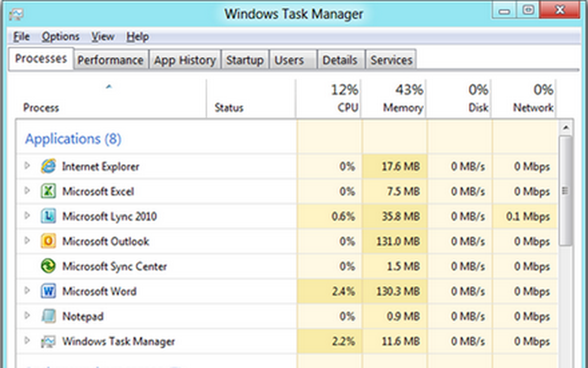588x368 pixels.
Task: Expand the Microsoft Lync 2010 process
Action: pyautogui.click(x=27, y=216)
